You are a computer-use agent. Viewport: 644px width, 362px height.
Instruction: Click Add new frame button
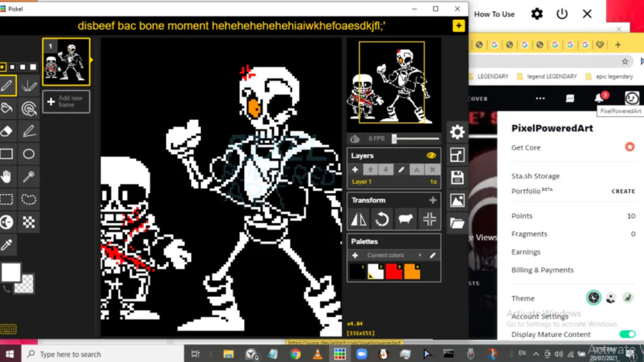[66, 102]
